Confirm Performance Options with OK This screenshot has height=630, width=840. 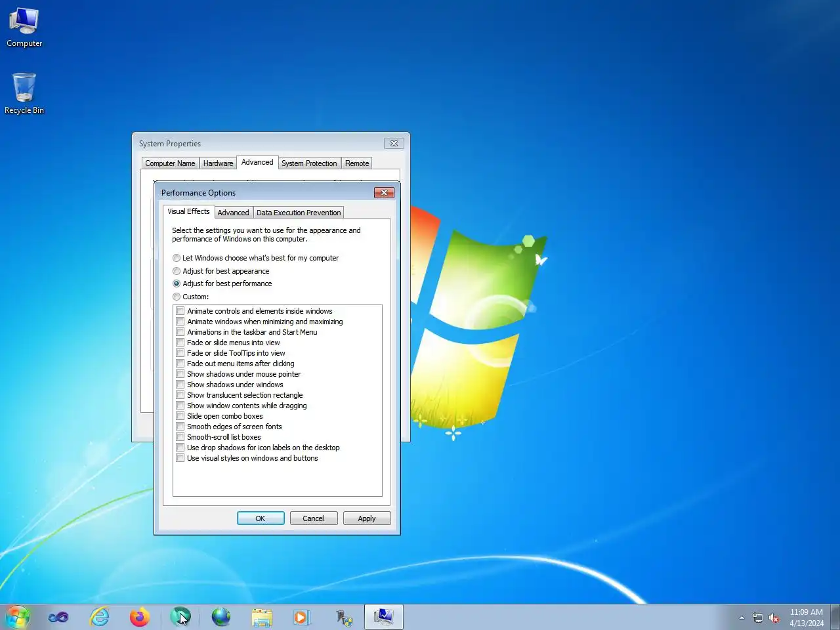click(x=261, y=518)
